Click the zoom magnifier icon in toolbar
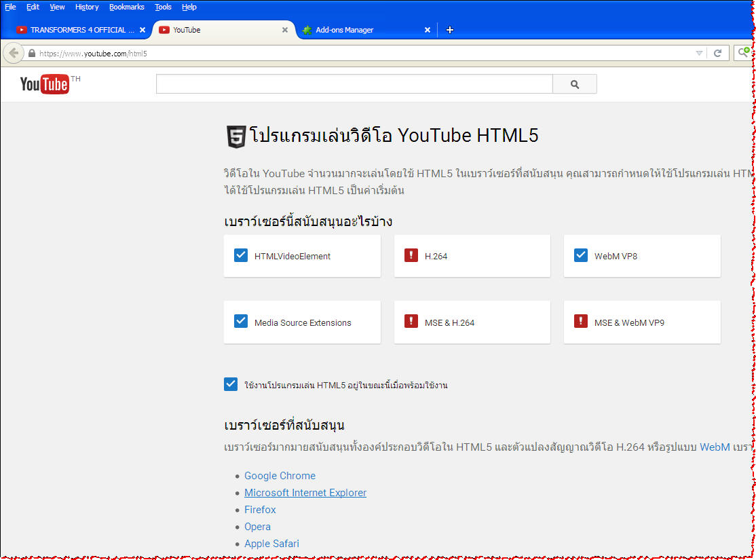The height and width of the screenshot is (560, 756). coord(744,52)
